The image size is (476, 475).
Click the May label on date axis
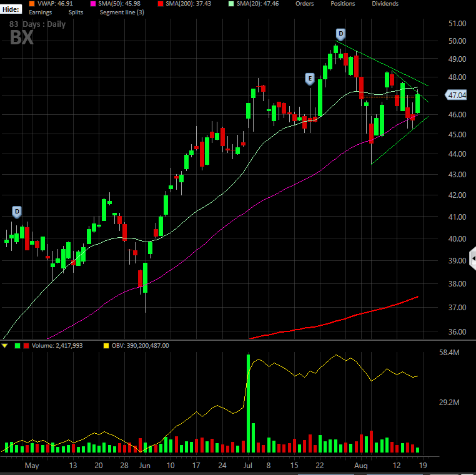[32, 466]
